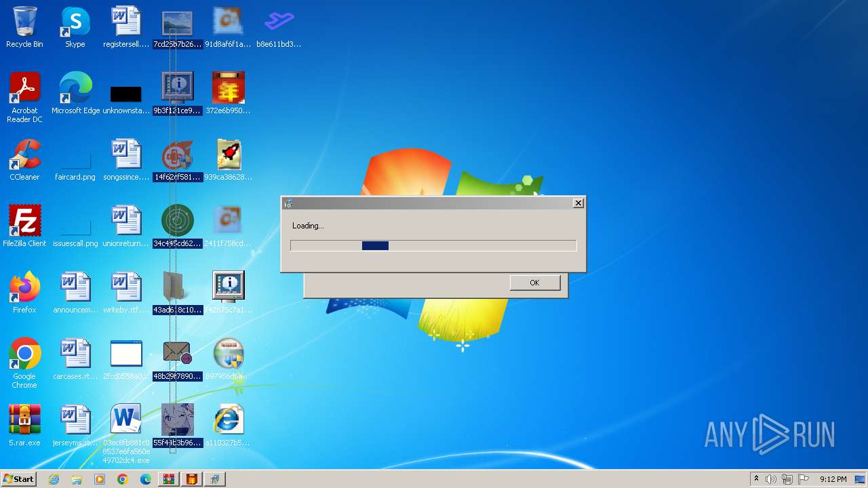
Task: Select the Acrobat Reader DC shortcut
Action: [24, 98]
